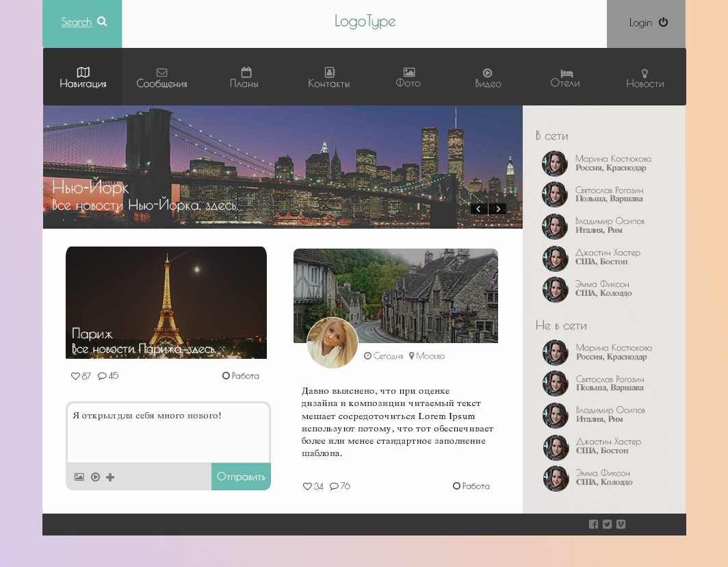The width and height of the screenshot is (728, 567).
Task: Open online user Святослав Рогозин name
Action: click(609, 190)
